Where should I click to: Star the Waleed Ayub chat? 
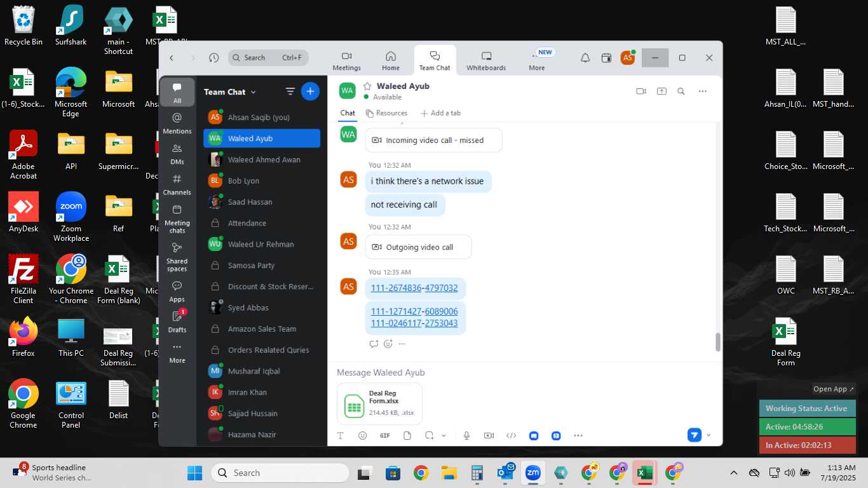[367, 86]
